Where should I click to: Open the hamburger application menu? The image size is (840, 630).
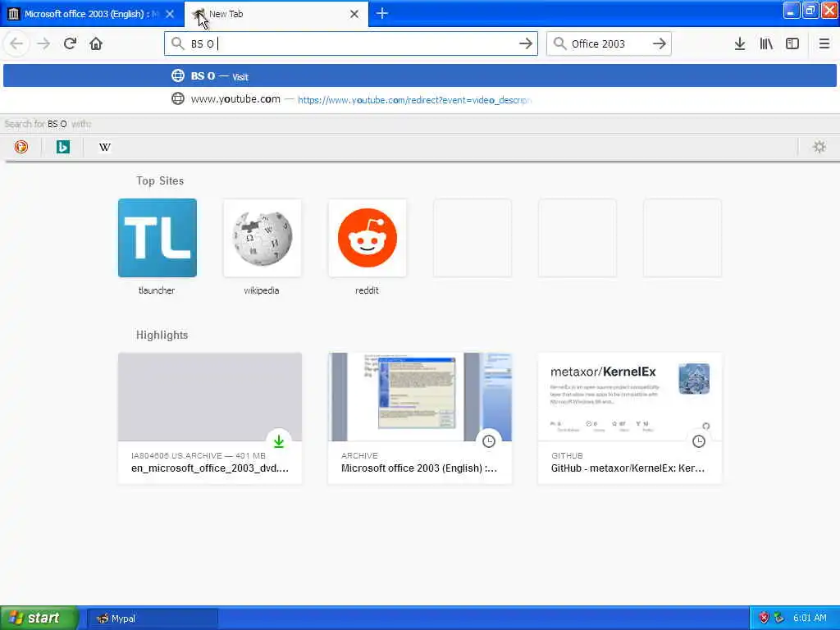(824, 43)
